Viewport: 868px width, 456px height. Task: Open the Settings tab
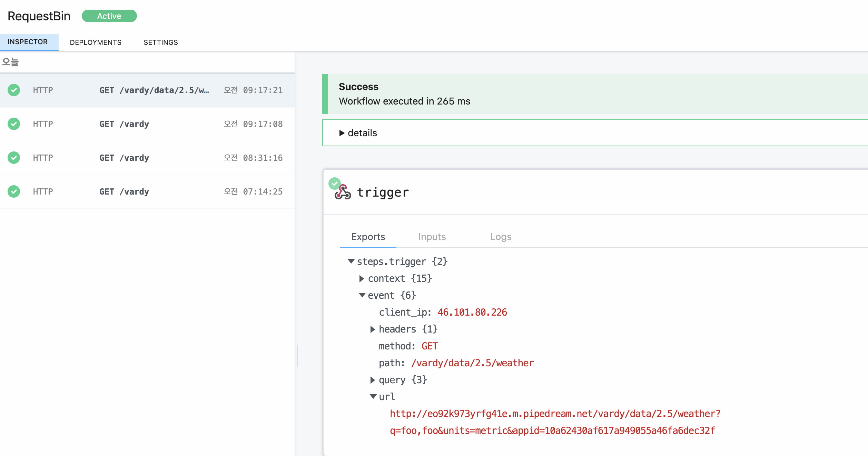tap(161, 42)
